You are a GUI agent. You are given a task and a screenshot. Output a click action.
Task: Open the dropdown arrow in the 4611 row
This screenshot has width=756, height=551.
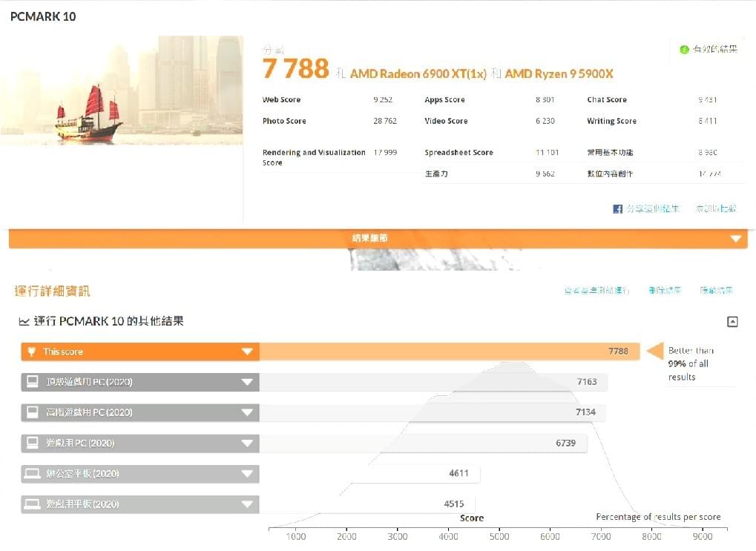click(x=247, y=474)
